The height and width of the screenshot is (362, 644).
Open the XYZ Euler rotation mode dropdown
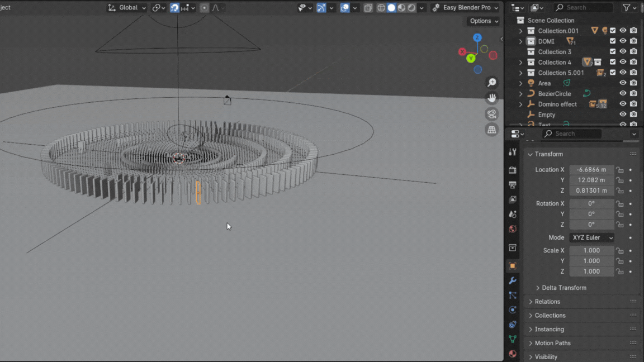(x=592, y=237)
